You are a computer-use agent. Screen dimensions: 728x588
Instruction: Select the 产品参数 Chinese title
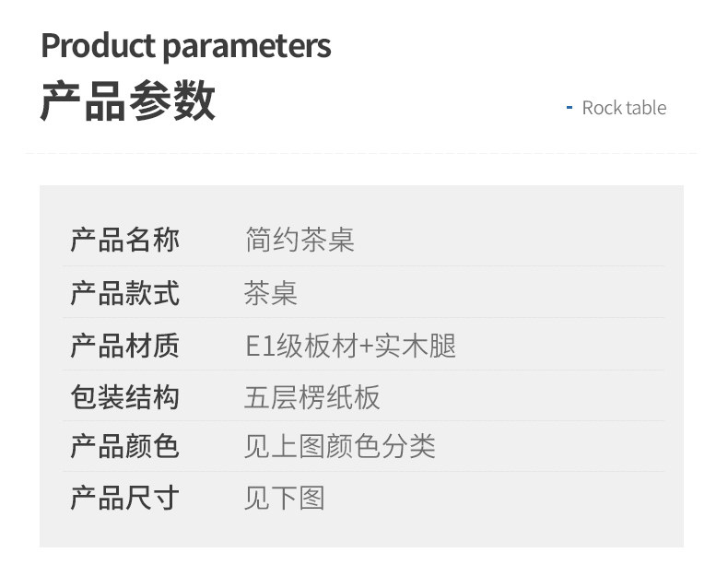pos(127,100)
